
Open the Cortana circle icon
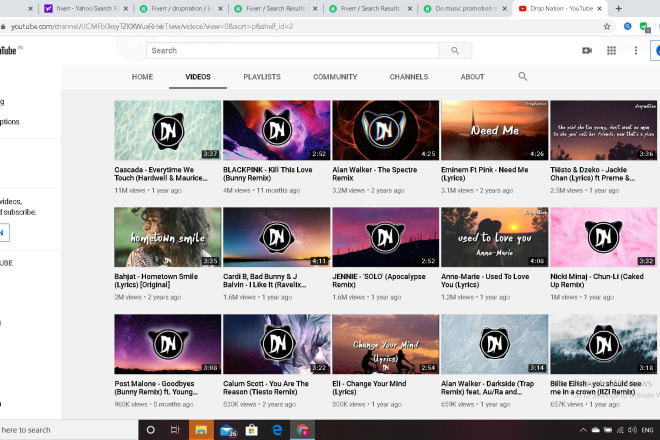click(x=152, y=430)
